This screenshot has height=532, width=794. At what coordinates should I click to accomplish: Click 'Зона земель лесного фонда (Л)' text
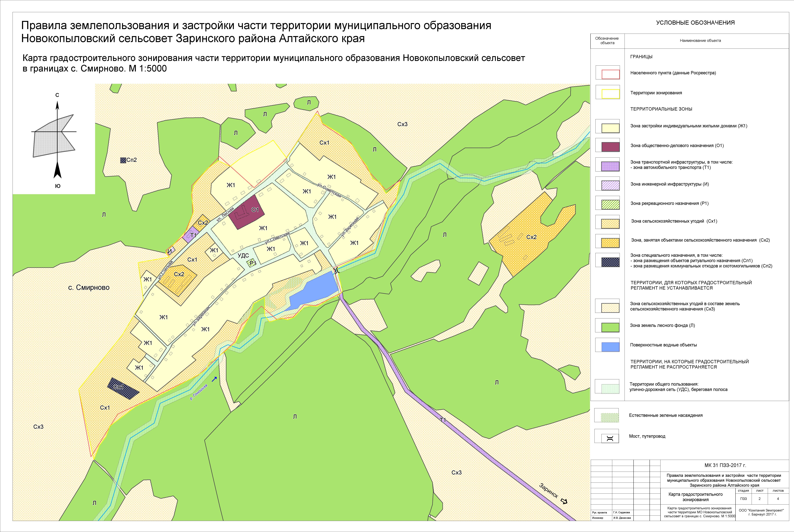pos(662,325)
